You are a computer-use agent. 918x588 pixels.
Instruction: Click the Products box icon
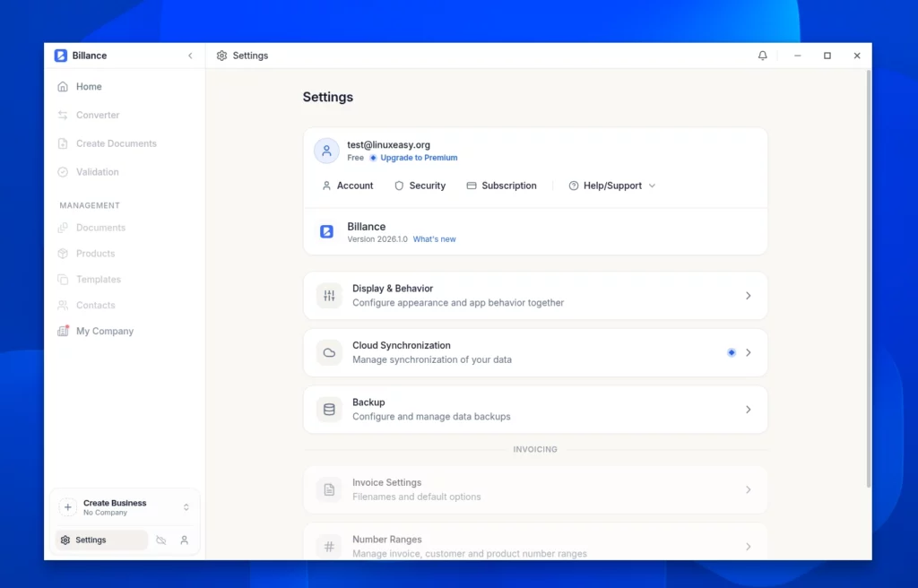pyautogui.click(x=63, y=253)
